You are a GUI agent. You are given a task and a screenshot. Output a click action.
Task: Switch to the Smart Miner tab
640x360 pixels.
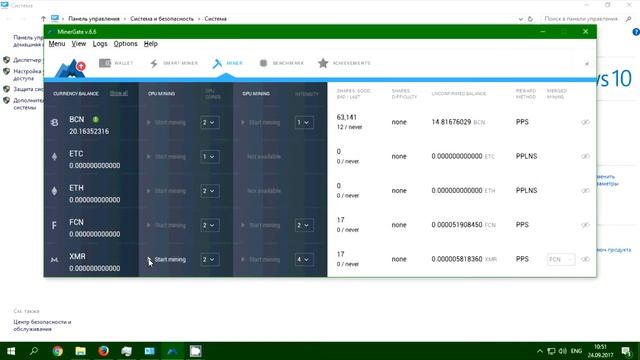[174, 63]
